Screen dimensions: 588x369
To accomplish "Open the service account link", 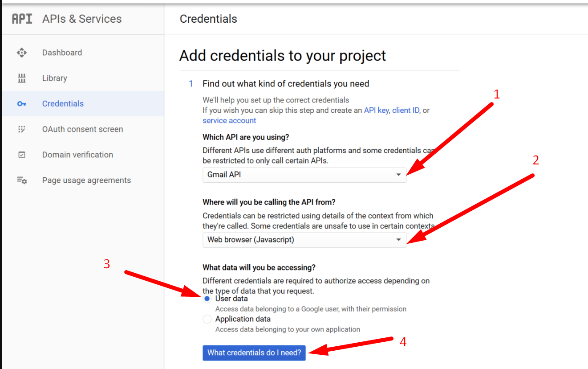I will tap(229, 120).
